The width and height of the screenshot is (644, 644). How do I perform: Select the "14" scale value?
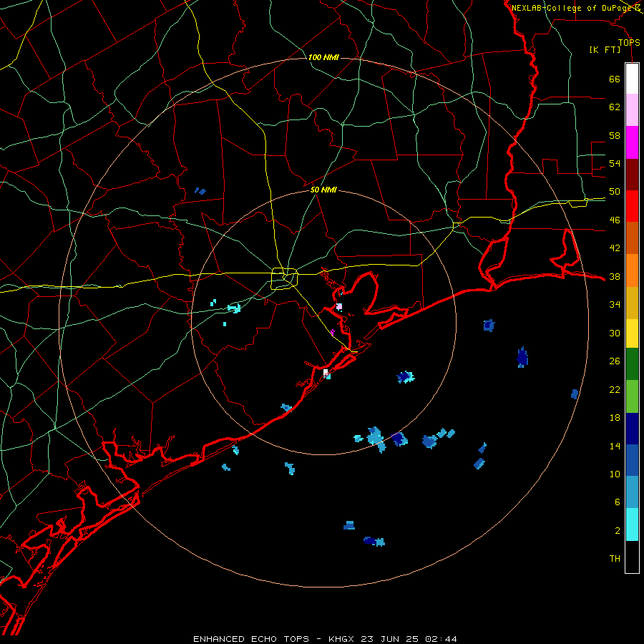tap(615, 447)
